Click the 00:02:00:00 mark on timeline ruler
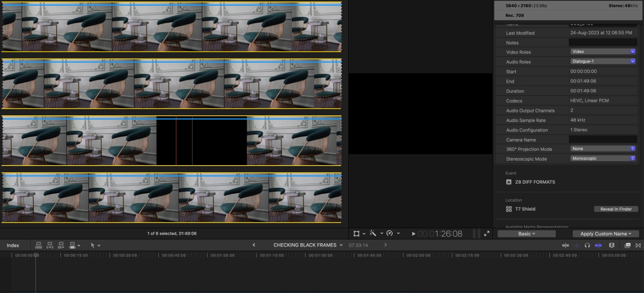Viewport: 644px width, 293px height. click(418, 255)
